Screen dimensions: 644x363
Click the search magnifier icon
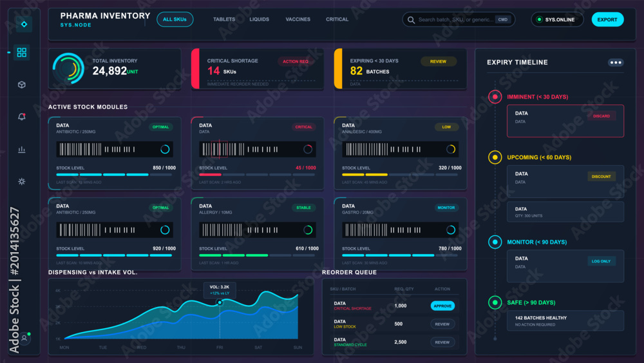[411, 20]
